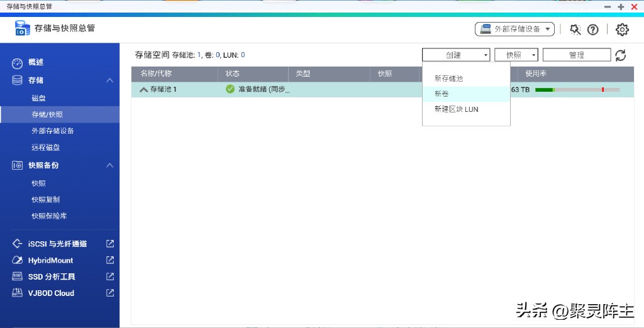Open HybridMount link in sidebar

(x=50, y=260)
